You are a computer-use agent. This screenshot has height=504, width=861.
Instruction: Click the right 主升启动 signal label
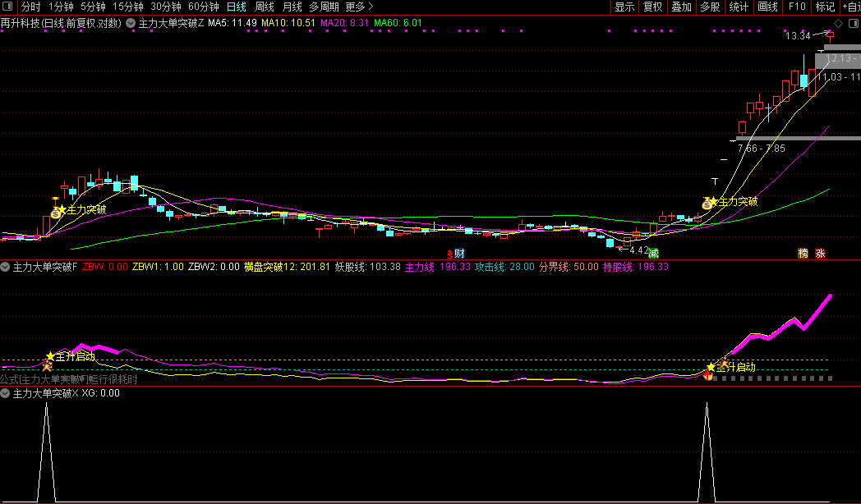(731, 367)
